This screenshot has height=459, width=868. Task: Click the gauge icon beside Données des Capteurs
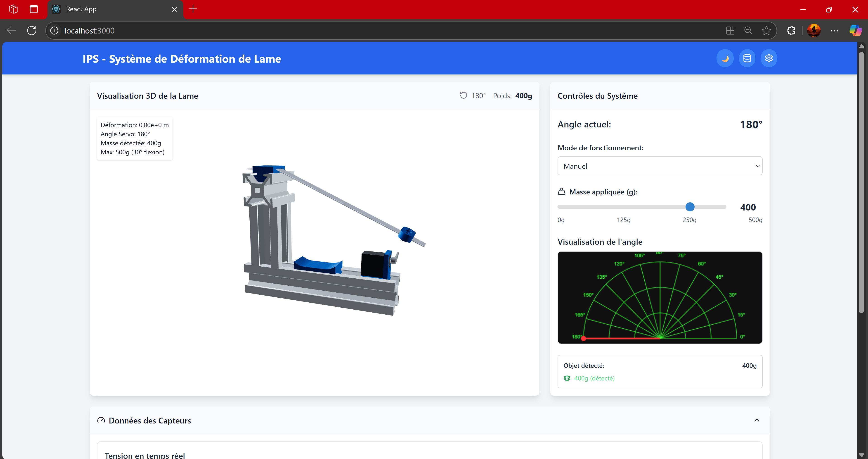click(x=101, y=420)
